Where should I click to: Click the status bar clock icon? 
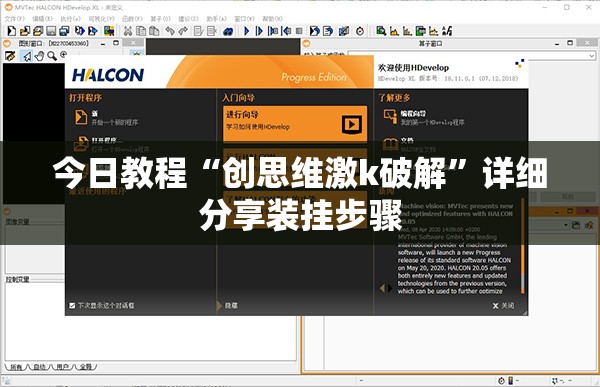pyautogui.click(x=502, y=380)
